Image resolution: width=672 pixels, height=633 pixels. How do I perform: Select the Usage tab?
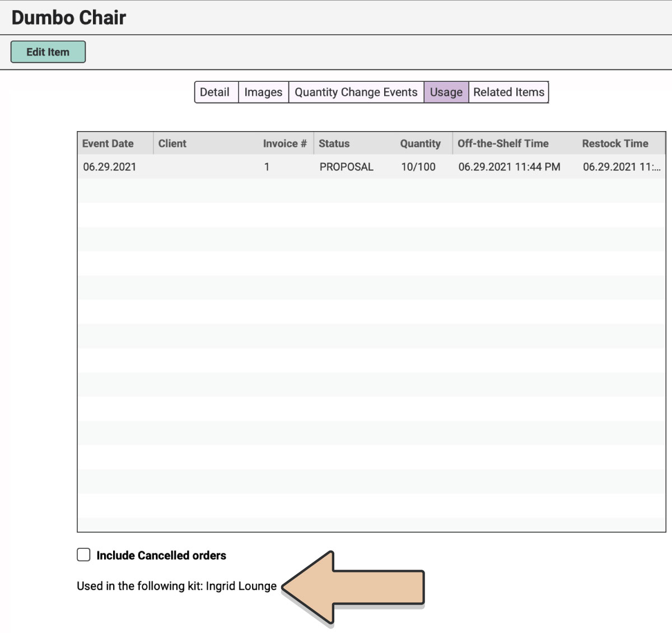coord(446,92)
